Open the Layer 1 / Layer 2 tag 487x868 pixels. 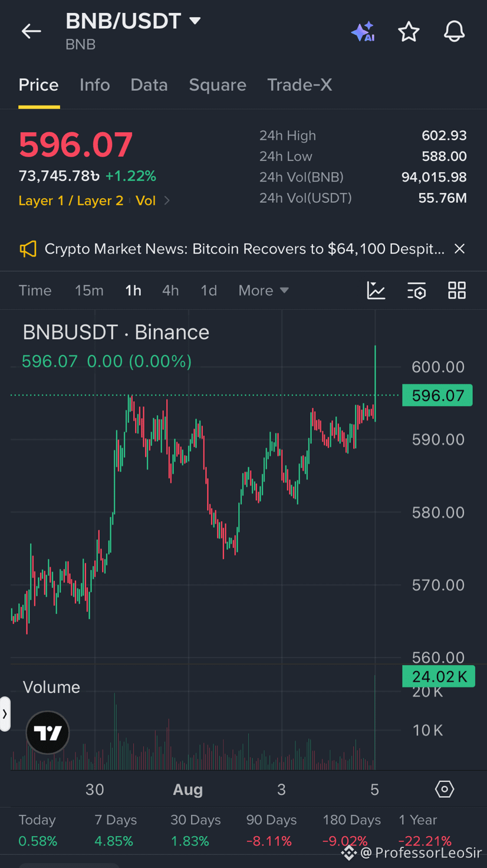point(71,200)
